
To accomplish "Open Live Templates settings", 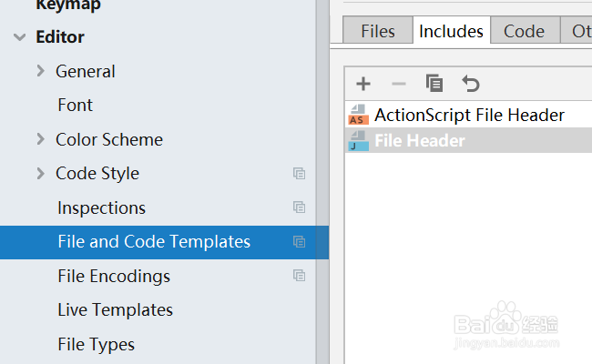I will [115, 310].
